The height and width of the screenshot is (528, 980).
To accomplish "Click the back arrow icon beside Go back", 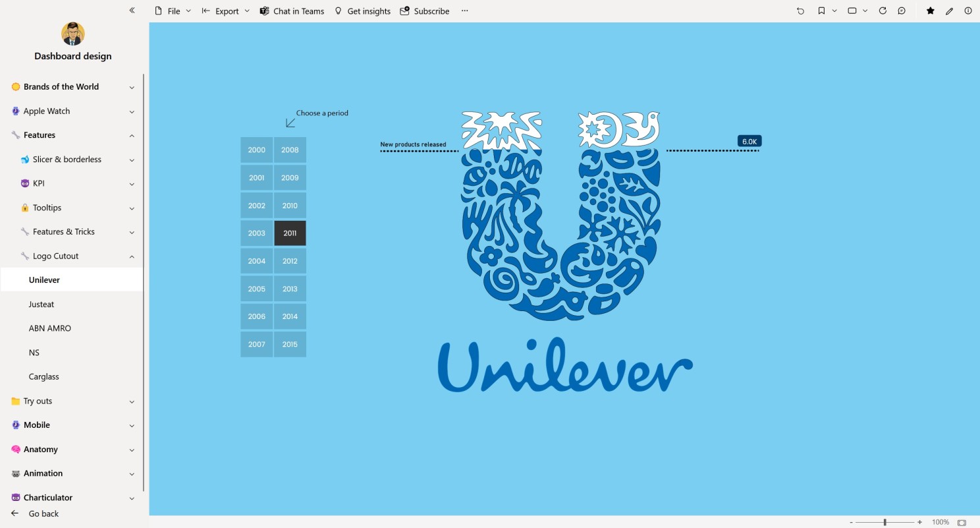I will point(15,513).
